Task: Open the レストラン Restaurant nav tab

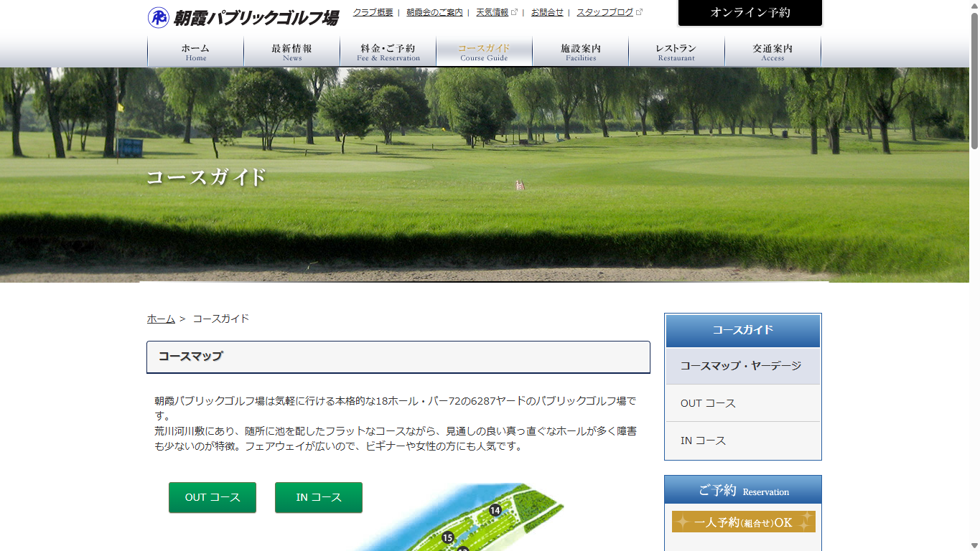Action: pyautogui.click(x=676, y=52)
